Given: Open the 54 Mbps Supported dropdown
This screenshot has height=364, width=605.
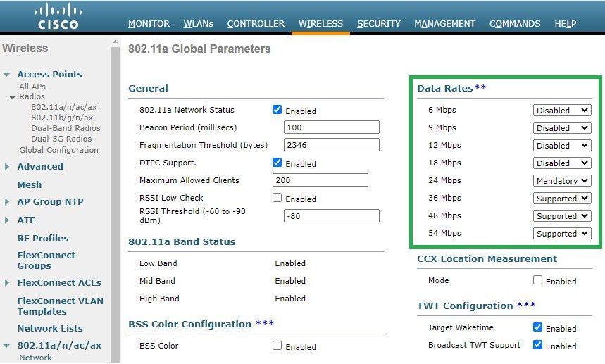Looking at the screenshot, I should coord(562,233).
